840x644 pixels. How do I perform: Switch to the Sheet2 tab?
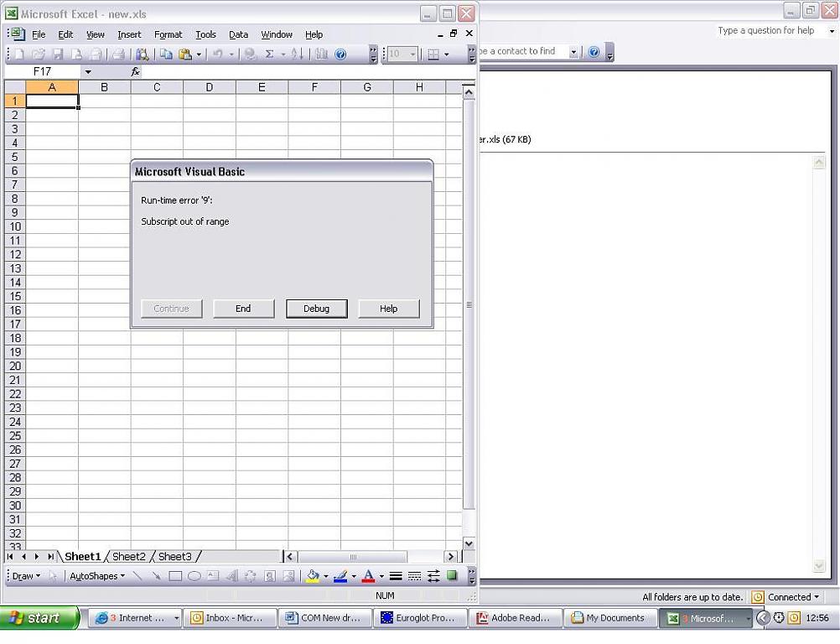(x=129, y=557)
